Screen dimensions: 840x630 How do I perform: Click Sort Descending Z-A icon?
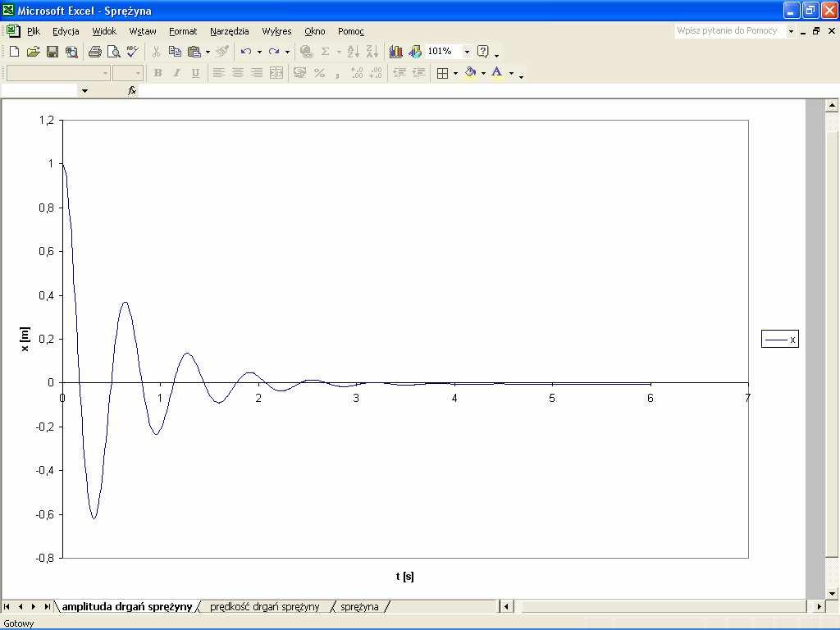pos(372,52)
